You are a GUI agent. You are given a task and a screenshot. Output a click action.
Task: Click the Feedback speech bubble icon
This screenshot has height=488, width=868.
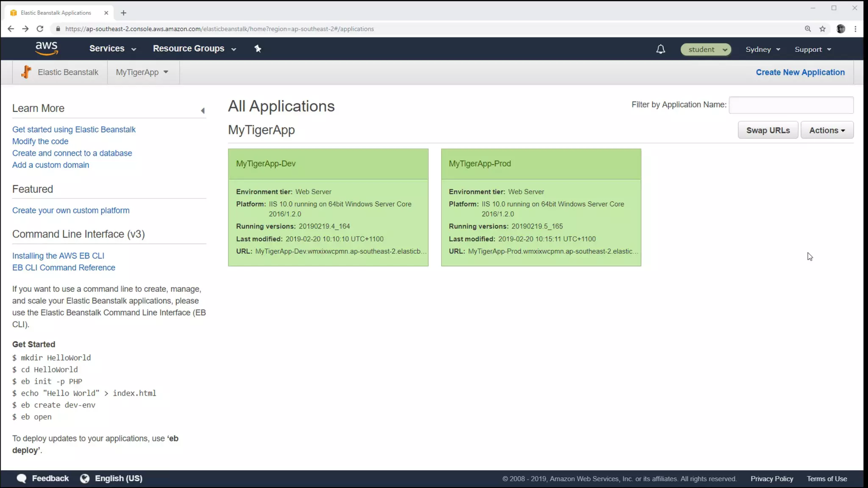(x=22, y=478)
